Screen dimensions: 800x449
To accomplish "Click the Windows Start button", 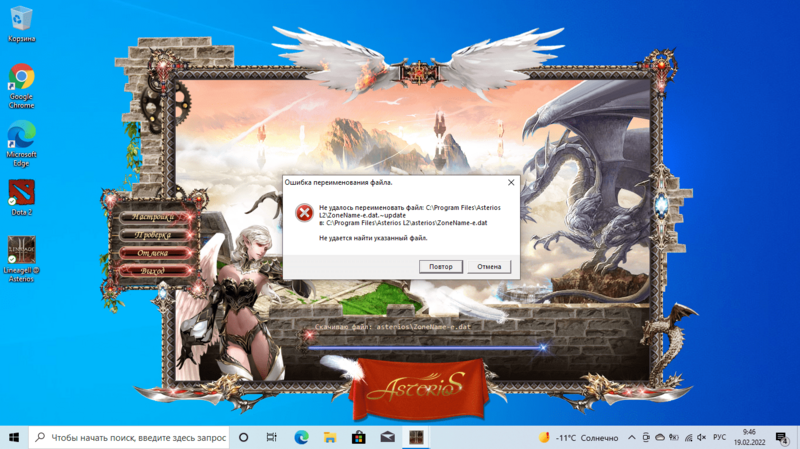I will click(x=14, y=438).
